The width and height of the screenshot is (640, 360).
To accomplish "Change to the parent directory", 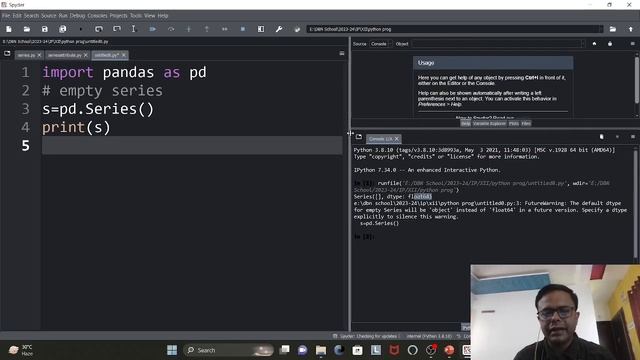I will coord(631,29).
